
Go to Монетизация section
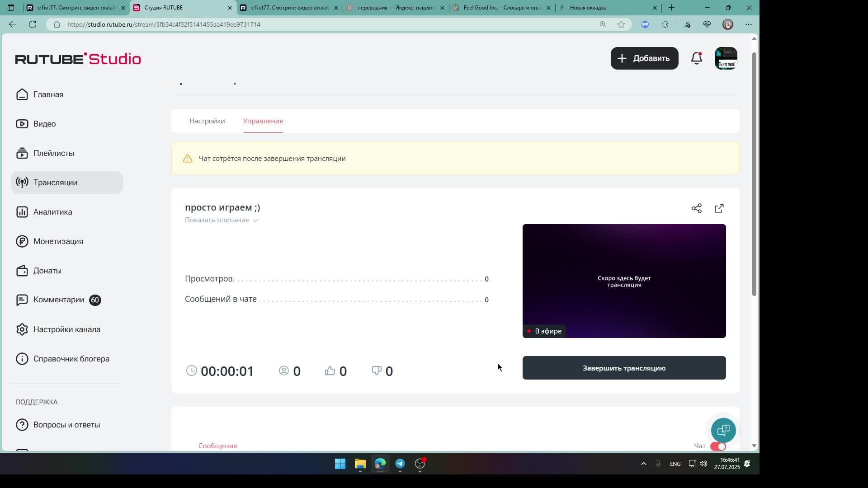click(58, 241)
